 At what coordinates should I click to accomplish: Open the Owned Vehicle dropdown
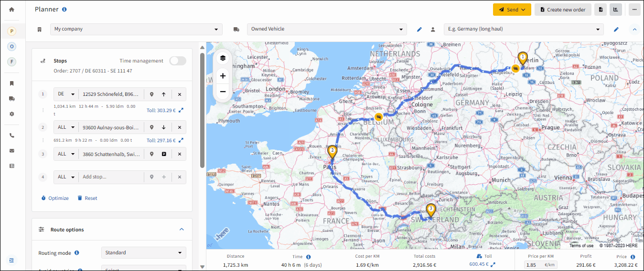[327, 29]
